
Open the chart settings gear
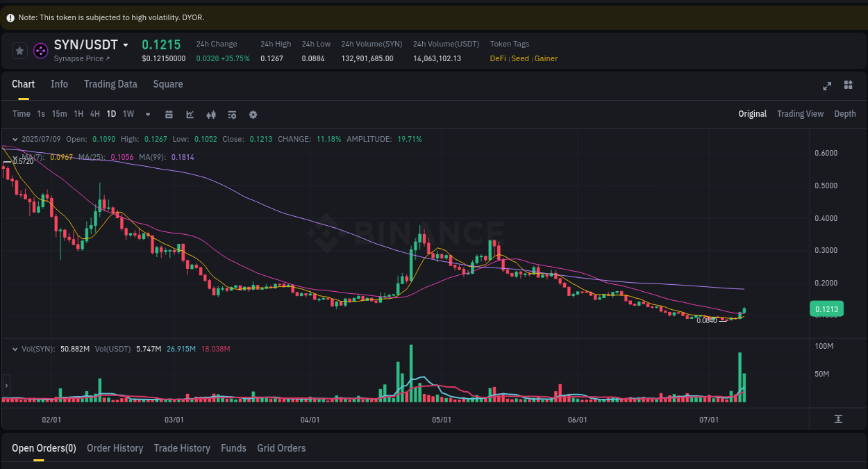pyautogui.click(x=253, y=114)
